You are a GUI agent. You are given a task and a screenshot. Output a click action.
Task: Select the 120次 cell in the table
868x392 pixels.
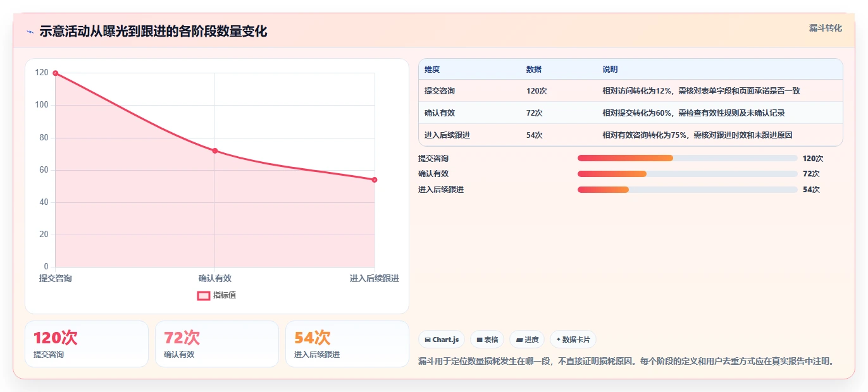536,91
